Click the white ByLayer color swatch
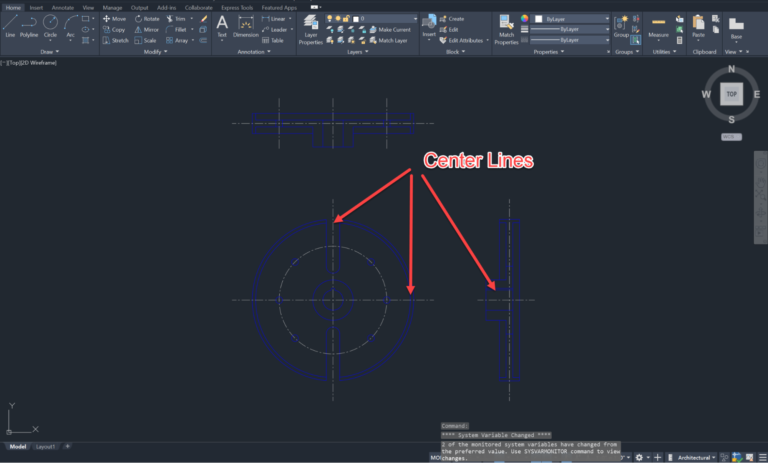Viewport: 768px width, 463px height. (539, 19)
